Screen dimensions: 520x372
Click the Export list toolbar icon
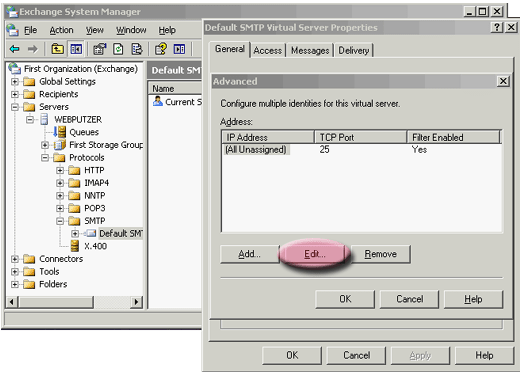(137, 49)
